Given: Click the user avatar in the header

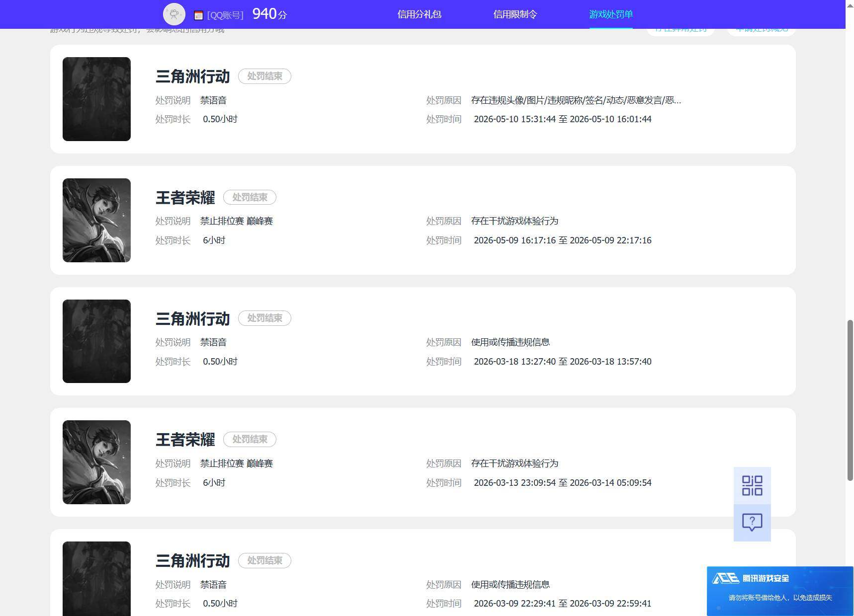Looking at the screenshot, I should click(x=174, y=14).
